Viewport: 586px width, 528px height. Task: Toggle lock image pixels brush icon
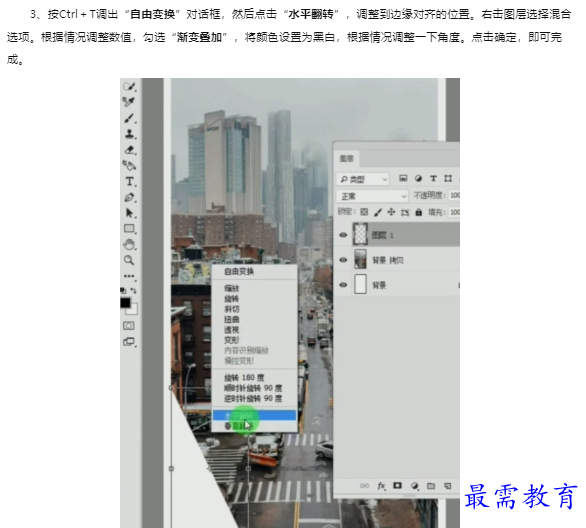point(378,212)
